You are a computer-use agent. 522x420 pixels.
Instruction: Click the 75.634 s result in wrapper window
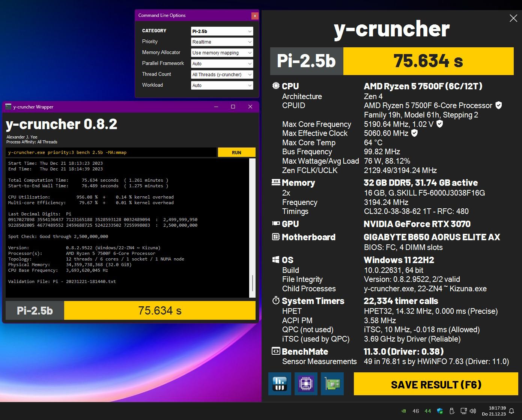point(160,310)
